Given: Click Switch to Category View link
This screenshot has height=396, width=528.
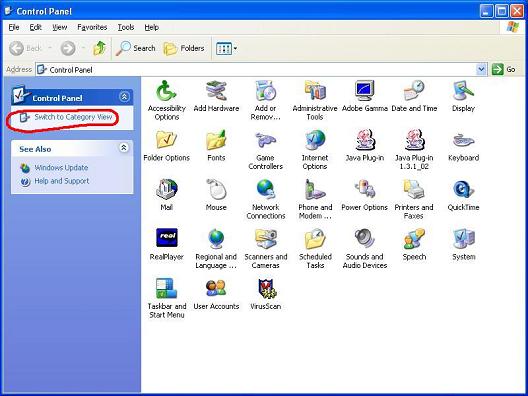Looking at the screenshot, I should pos(73,117).
